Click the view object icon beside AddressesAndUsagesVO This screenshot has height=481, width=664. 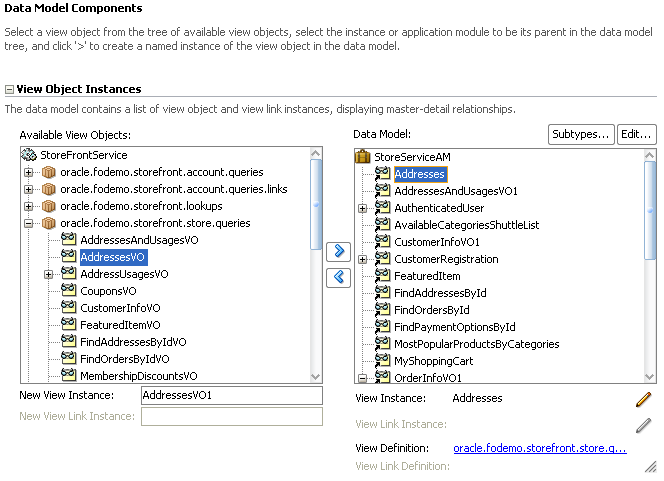(x=68, y=239)
